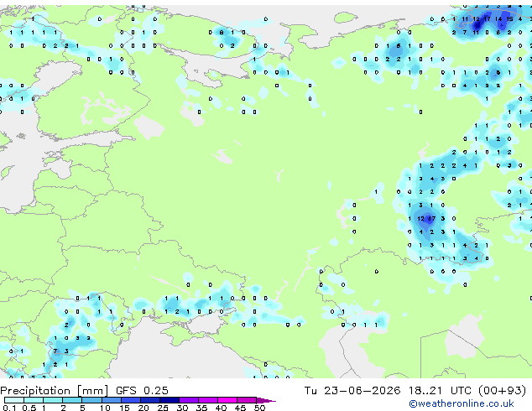The width and height of the screenshot is (532, 411).
Task: Click the '50' legend scale label
Action: tap(260, 408)
